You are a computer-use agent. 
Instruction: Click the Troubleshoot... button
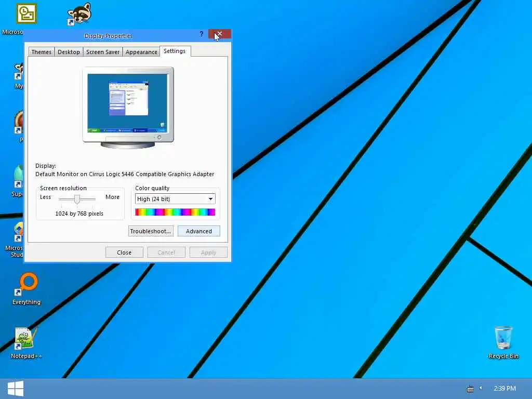(151, 231)
